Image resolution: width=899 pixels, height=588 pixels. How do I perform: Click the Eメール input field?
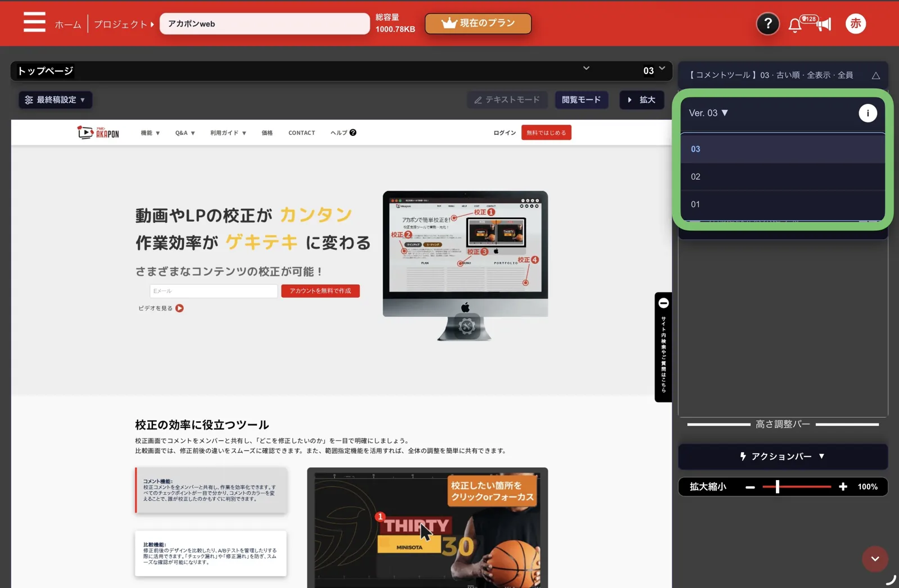pos(214,291)
